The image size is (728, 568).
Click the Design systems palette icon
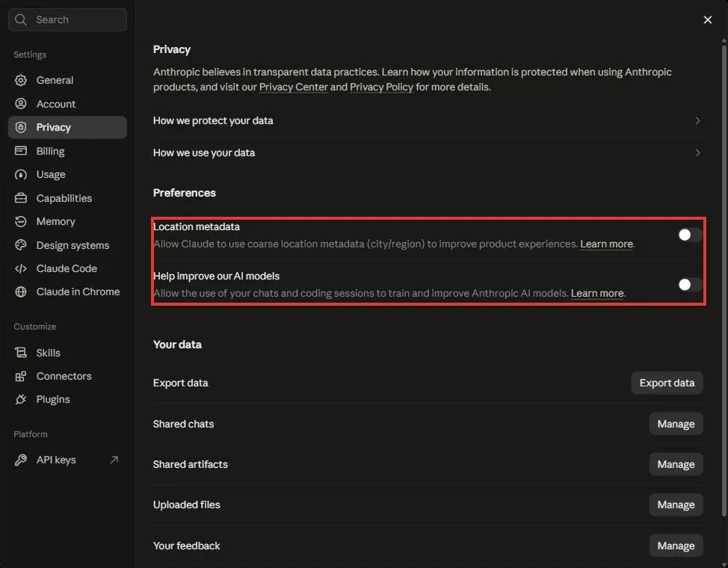point(21,244)
